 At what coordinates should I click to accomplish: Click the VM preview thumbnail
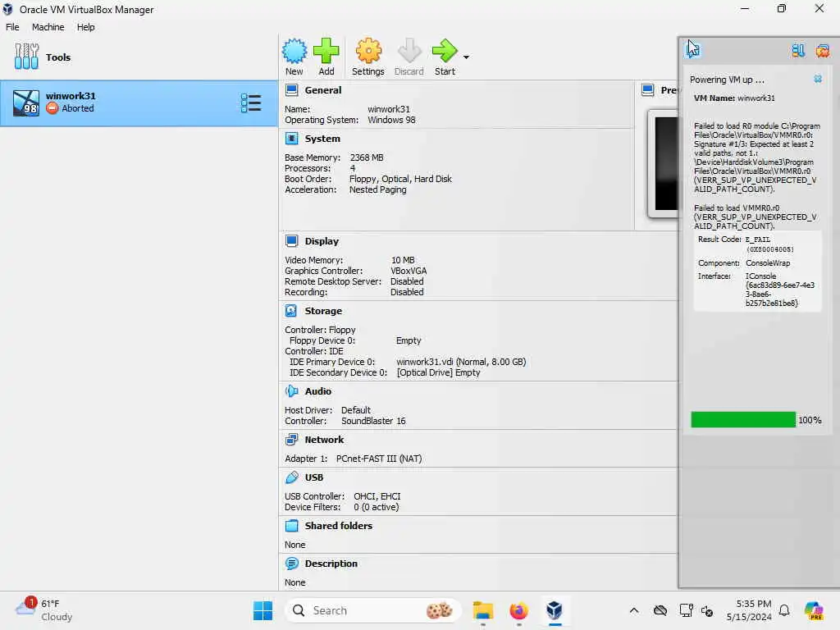pyautogui.click(x=664, y=163)
